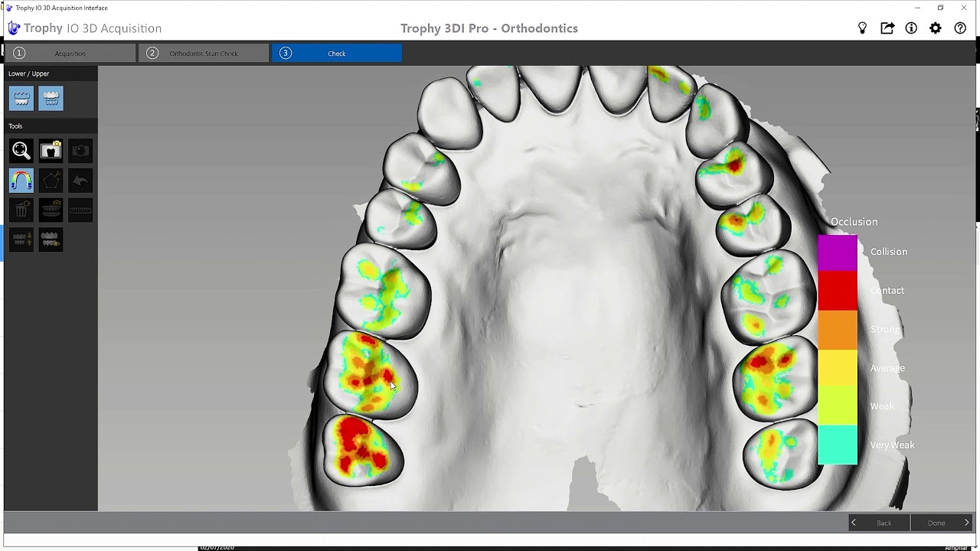Click the Occlusion legend title

pos(854,222)
